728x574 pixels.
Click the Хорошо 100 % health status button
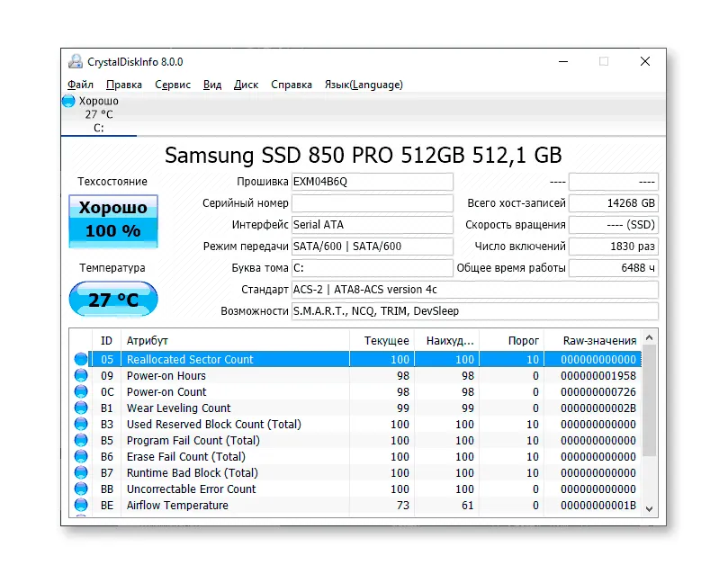click(x=112, y=220)
